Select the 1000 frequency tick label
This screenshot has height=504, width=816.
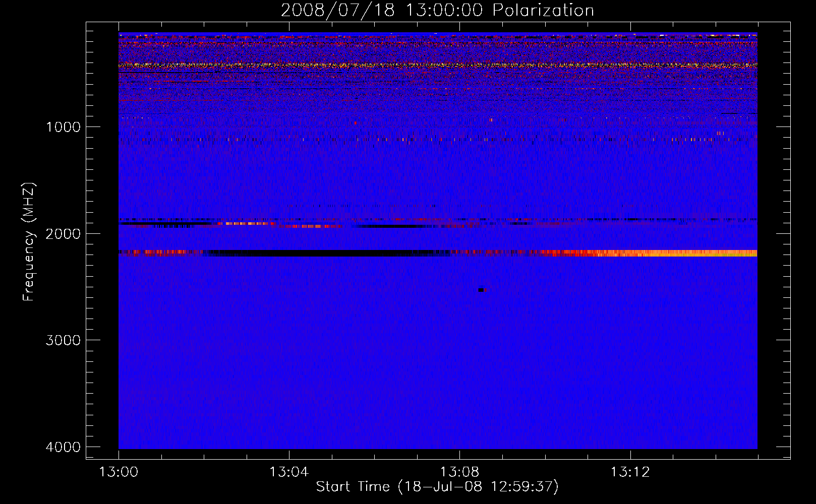click(x=63, y=127)
